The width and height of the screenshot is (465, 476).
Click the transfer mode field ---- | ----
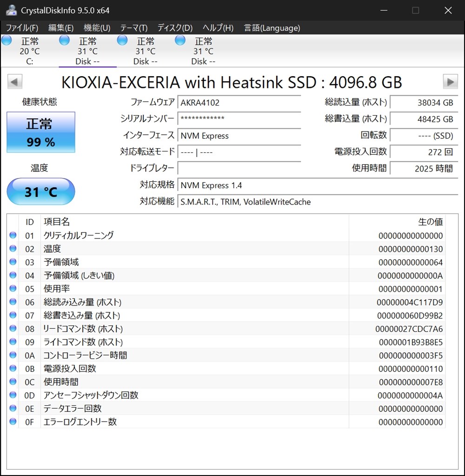click(239, 152)
